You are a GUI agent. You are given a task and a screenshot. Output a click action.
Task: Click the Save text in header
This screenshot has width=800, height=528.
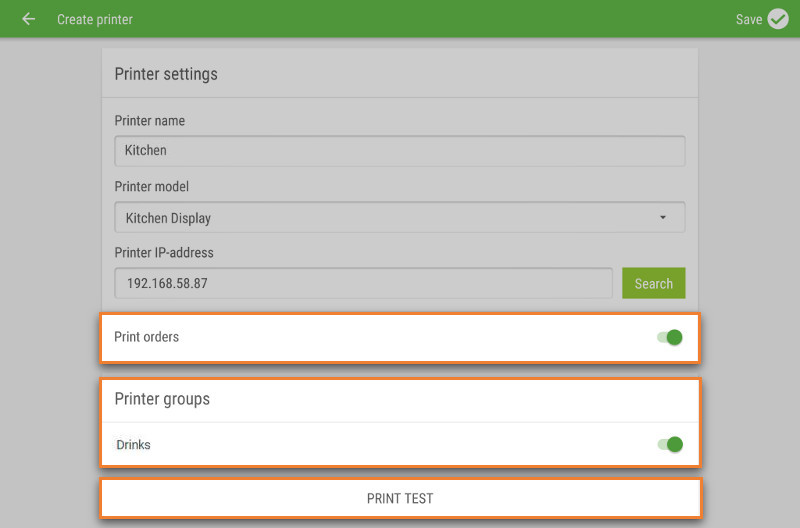(748, 19)
